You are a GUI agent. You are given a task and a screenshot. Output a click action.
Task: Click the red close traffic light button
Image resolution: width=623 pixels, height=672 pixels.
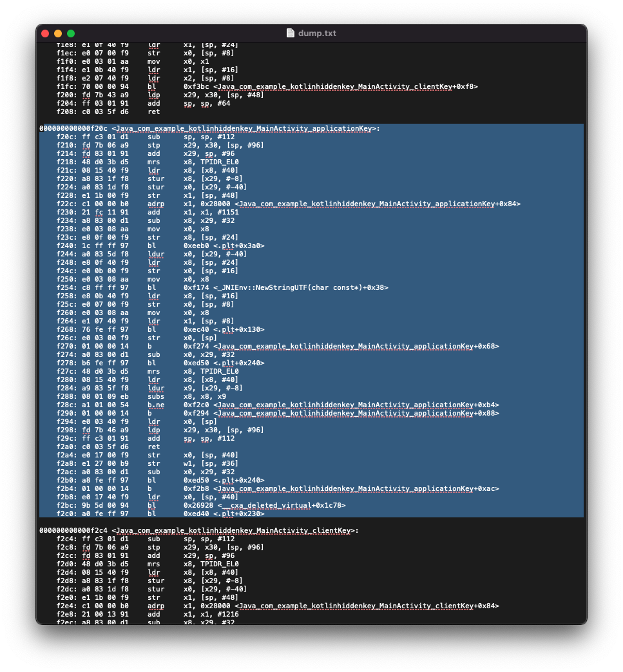(x=44, y=33)
